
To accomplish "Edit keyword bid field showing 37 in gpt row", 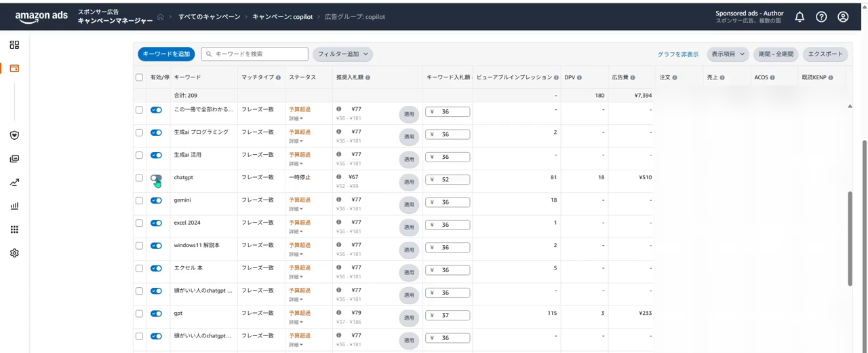I will coord(448,316).
